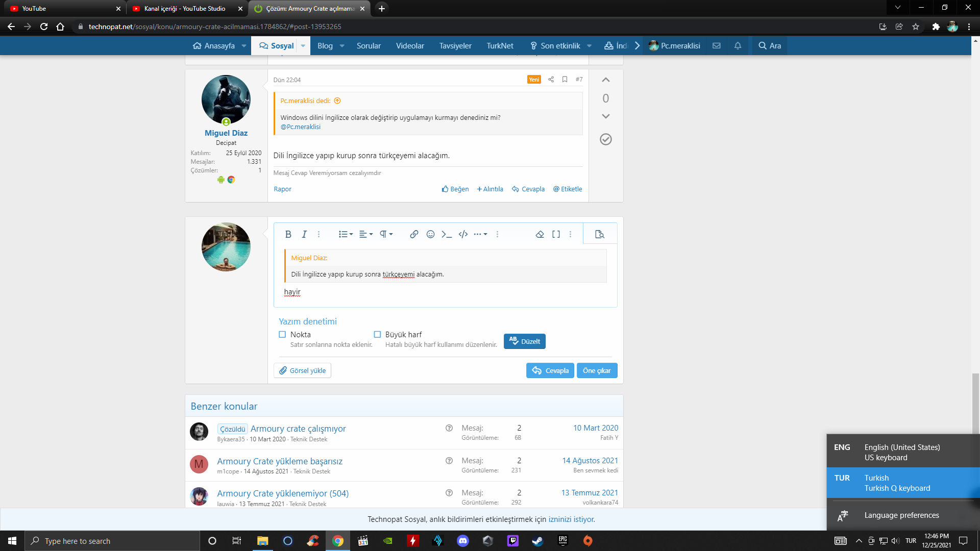Select English (United States) keyboard
Screen dimensions: 980x551
coord(902,452)
